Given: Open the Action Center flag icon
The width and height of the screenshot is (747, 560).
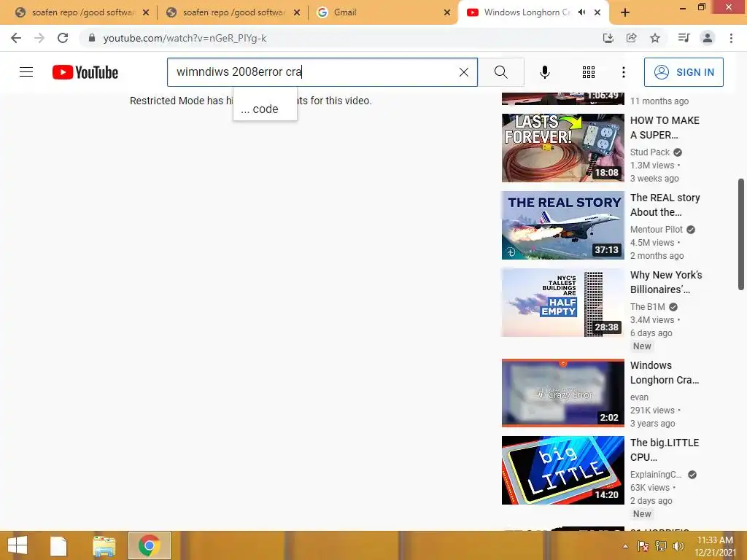Looking at the screenshot, I should tap(643, 546).
